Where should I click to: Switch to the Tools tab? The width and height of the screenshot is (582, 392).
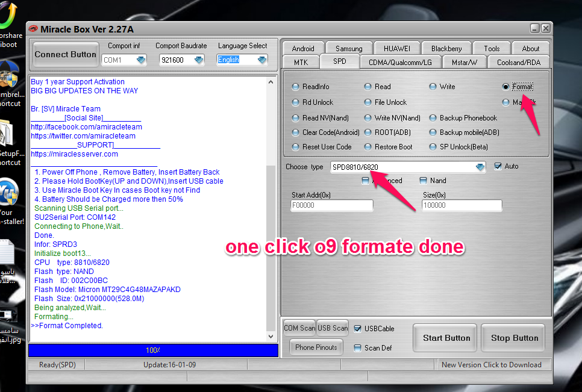click(492, 49)
